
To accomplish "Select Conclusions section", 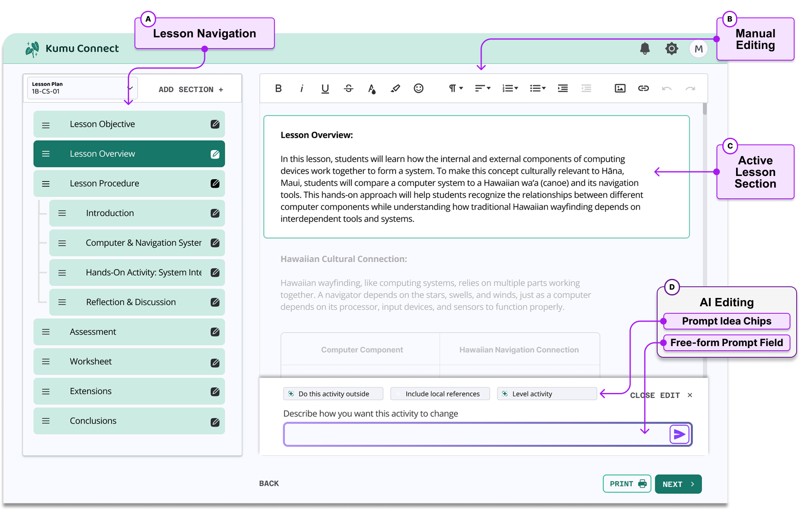I will [129, 421].
